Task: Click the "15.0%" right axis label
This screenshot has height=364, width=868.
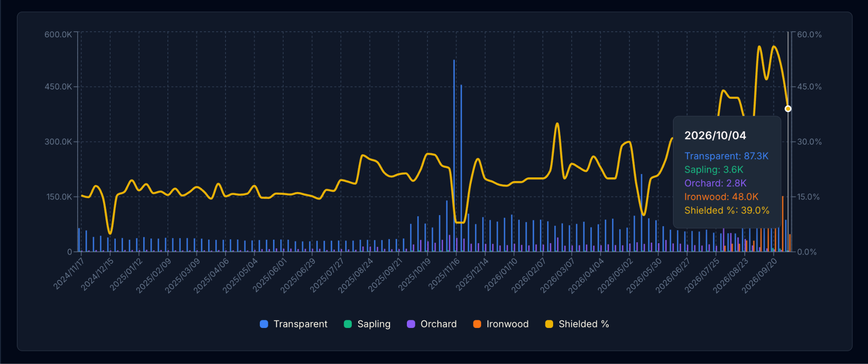Action: pos(809,197)
